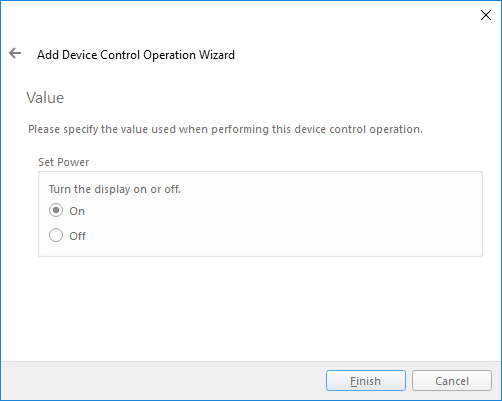Click the 'Please specify the value' instruction text
Viewport: 502px width, 401px height.
click(x=225, y=129)
